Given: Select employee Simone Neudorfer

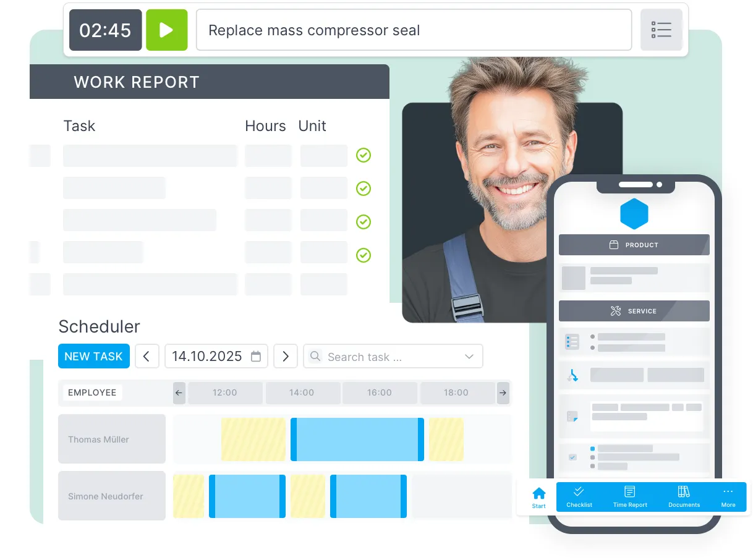Looking at the screenshot, I should [112, 496].
